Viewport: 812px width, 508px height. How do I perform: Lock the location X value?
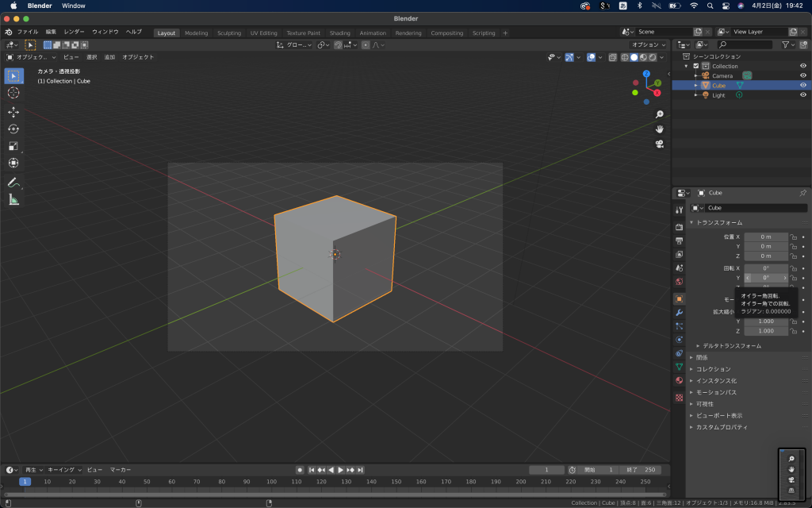point(793,237)
